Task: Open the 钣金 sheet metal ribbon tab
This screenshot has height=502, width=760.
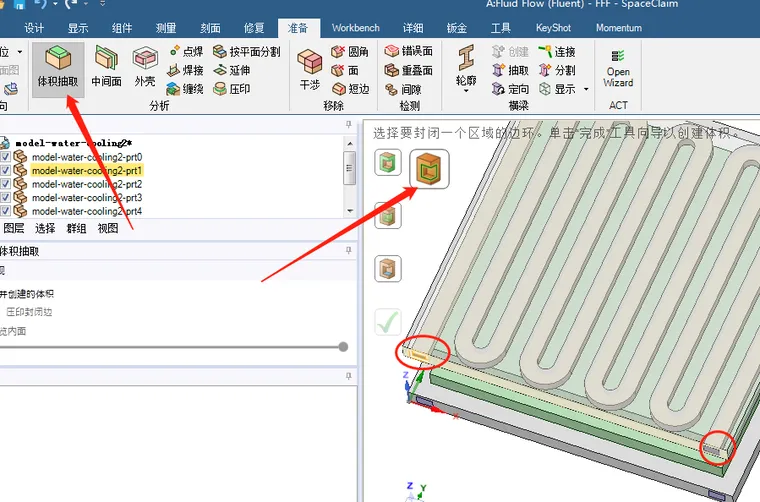Action: point(457,28)
